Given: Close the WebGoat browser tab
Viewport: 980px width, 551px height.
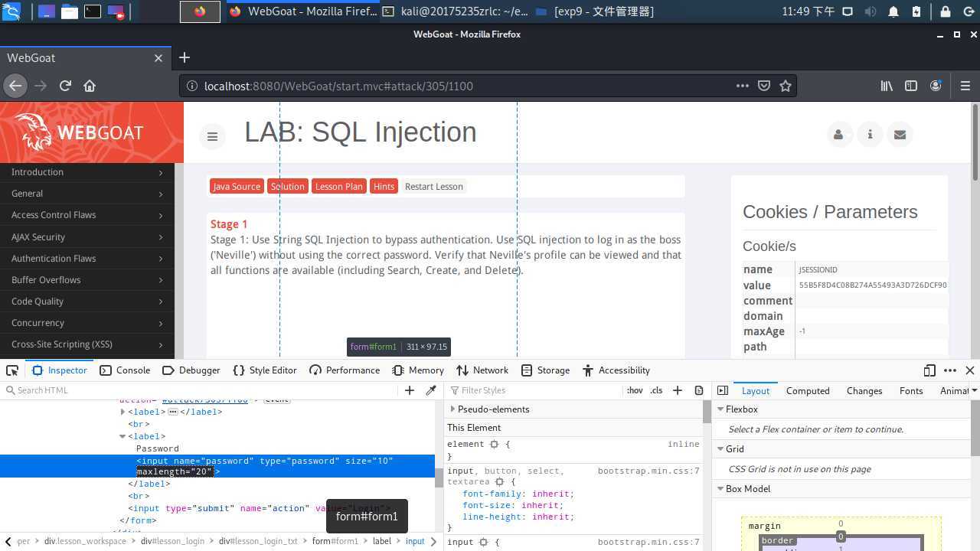Looking at the screenshot, I should pyautogui.click(x=158, y=58).
